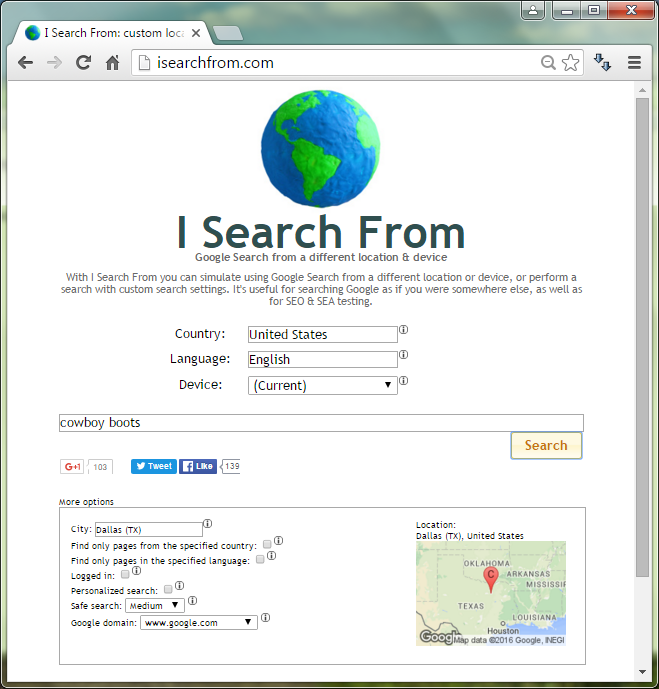Screen dimensions: 659x689
Task: Click the page icon in the address bar
Action: 144,63
